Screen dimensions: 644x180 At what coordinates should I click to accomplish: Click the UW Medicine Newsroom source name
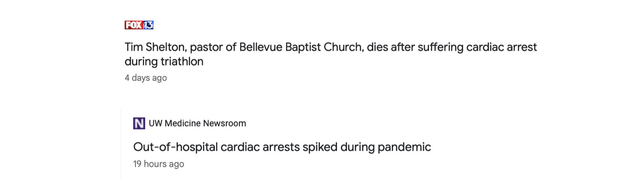tap(197, 123)
